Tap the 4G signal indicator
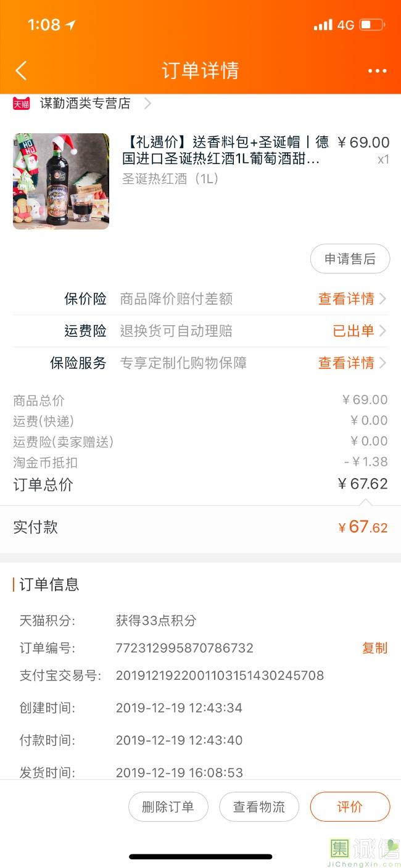401x868 pixels. click(345, 25)
